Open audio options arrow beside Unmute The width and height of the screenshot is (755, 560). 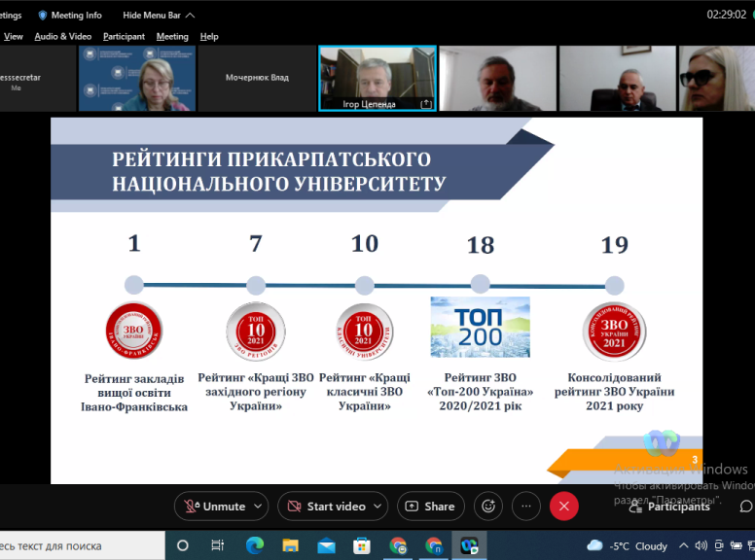(259, 507)
